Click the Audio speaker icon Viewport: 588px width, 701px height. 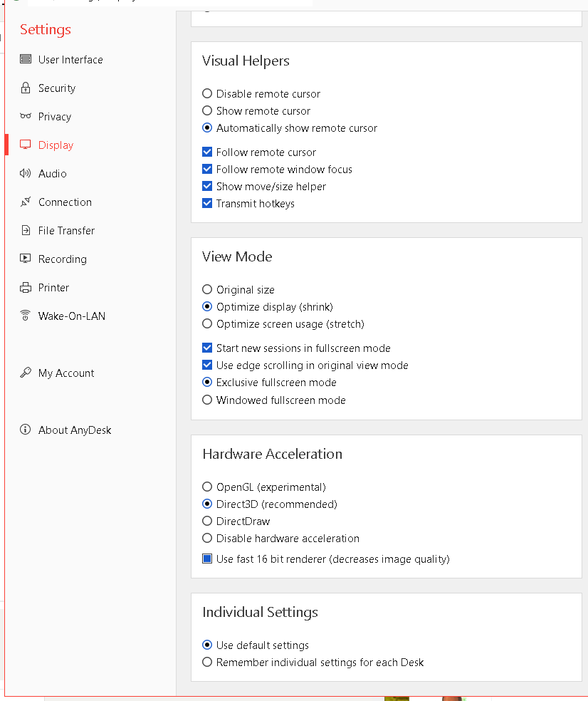coord(26,173)
